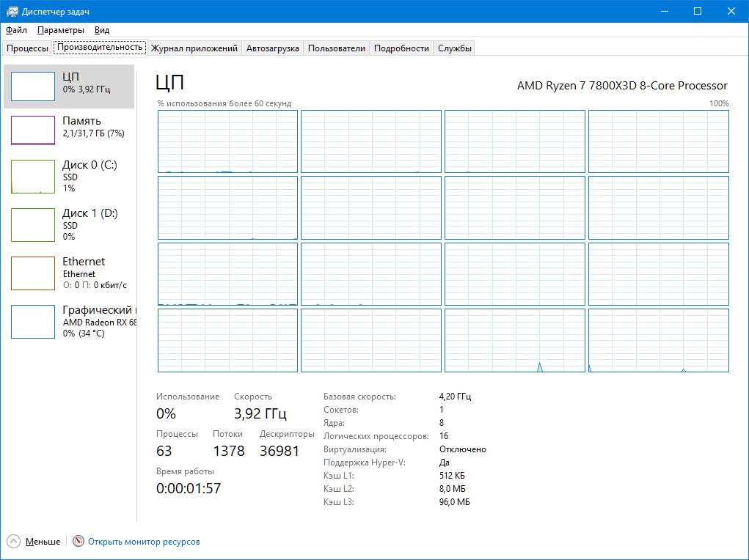Click the Task Manager title bar icon

12,12
